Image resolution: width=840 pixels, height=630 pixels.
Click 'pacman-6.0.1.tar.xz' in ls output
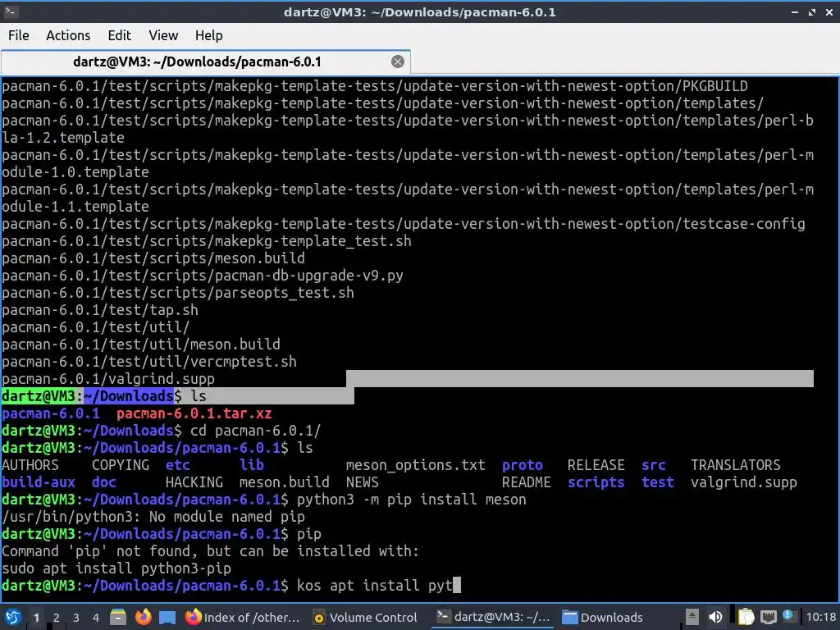click(194, 413)
